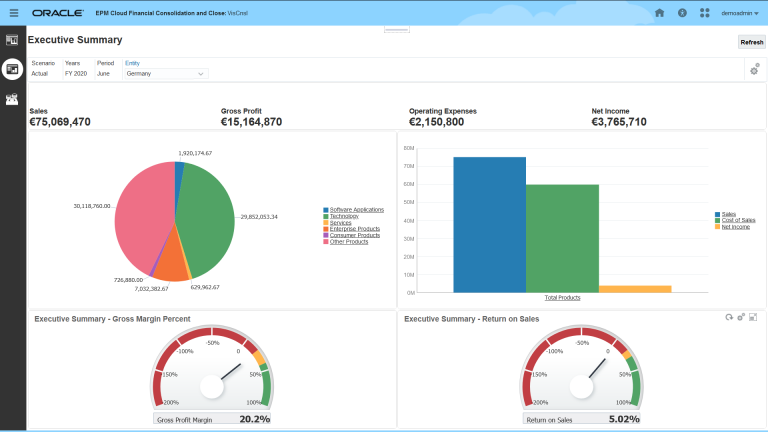Click the Total Products axis label
The height and width of the screenshot is (432, 768).
(562, 297)
